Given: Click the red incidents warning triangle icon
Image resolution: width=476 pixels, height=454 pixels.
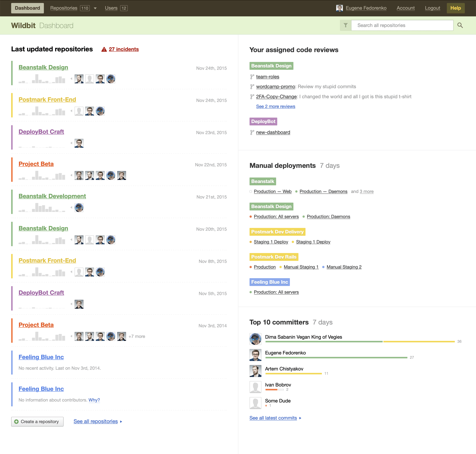Looking at the screenshot, I should point(104,49).
